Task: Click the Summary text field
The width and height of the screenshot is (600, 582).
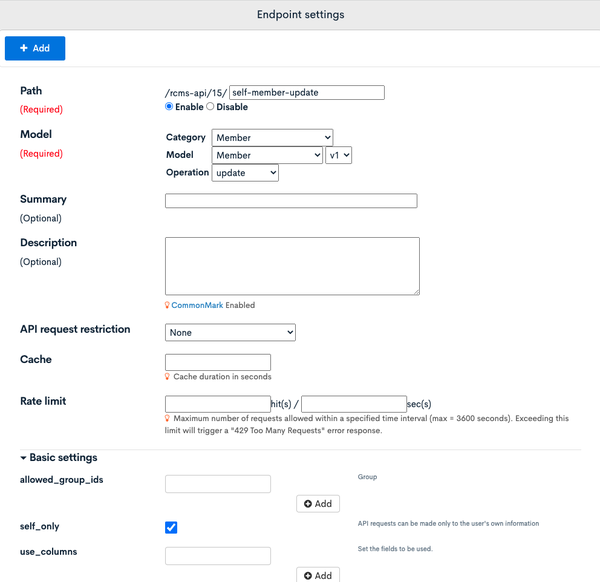Action: (291, 201)
